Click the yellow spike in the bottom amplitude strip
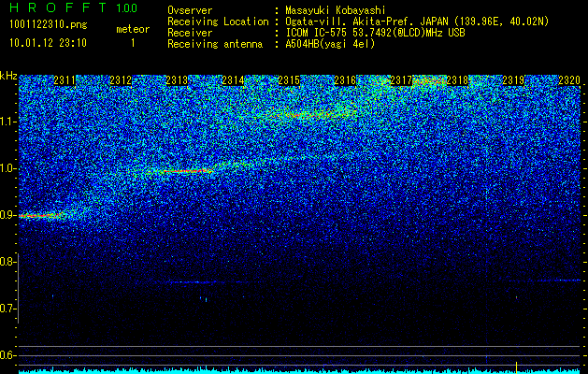588x374 pixels. pos(516,367)
